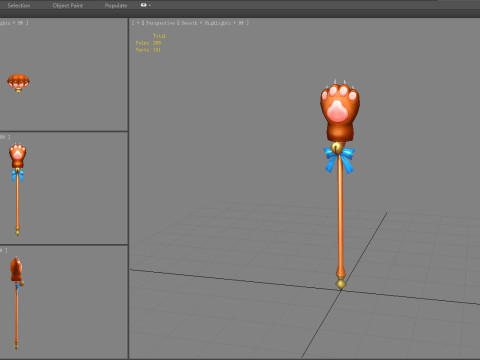Open the Populate ribbon tab
Viewport: 480px width, 360px height.
(116, 5)
